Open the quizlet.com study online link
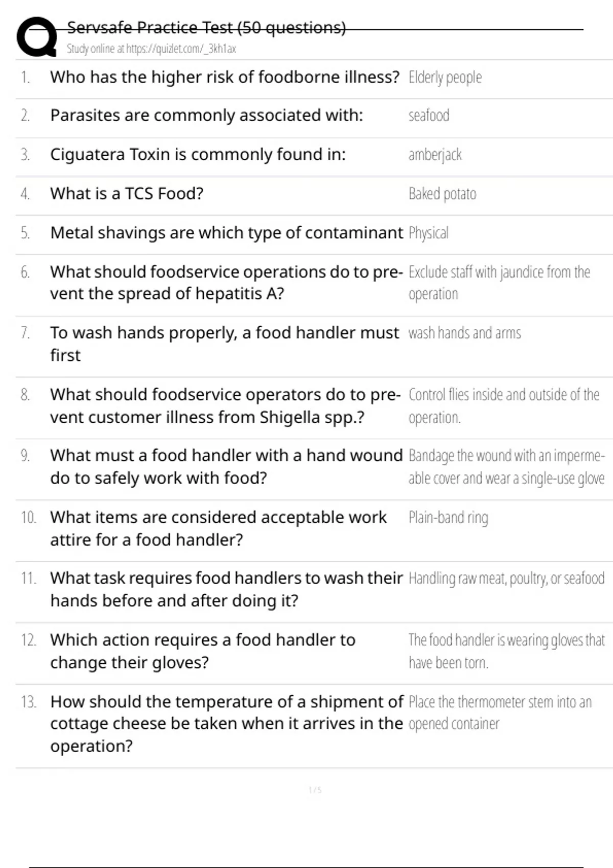Image resolution: width=613 pixels, height=868 pixels. [x=151, y=49]
